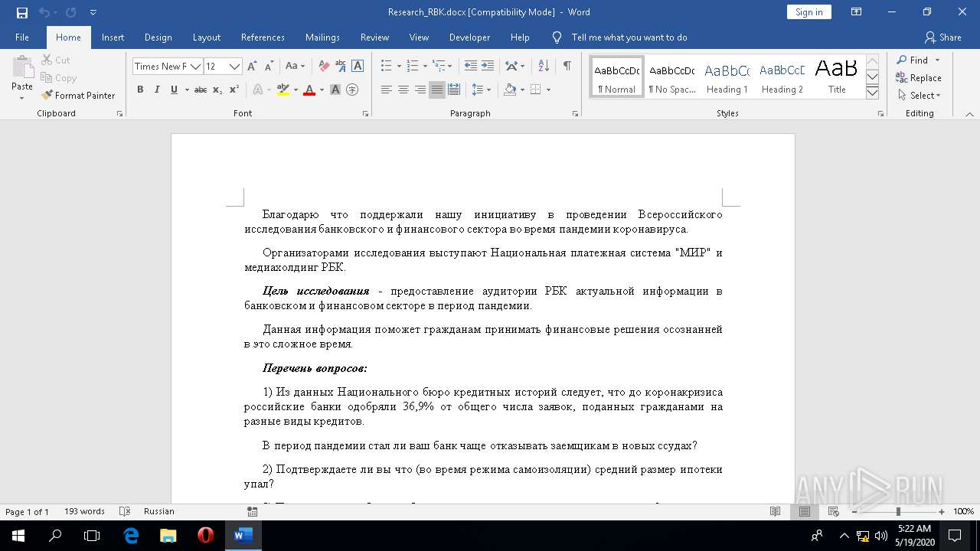Zoom out with the minus button

[x=854, y=511]
